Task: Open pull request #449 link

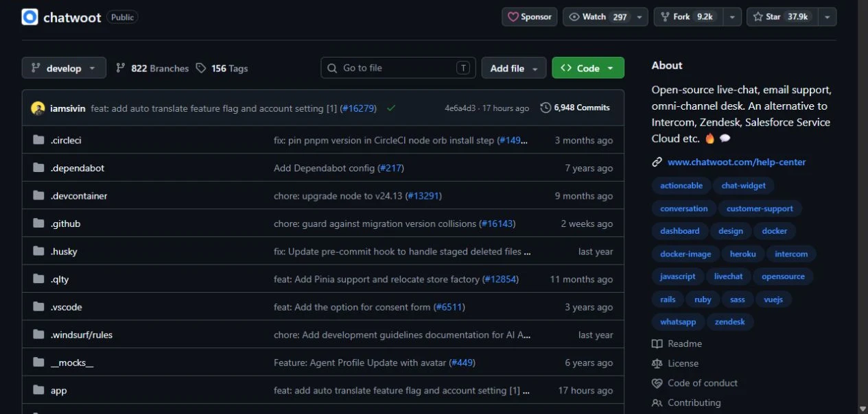Action: pos(462,363)
